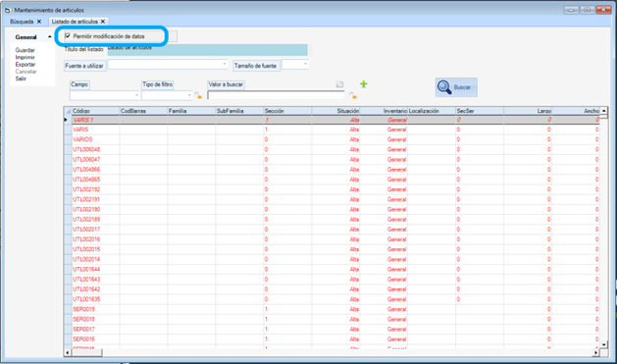Click the green plus add-filter icon
Screen dimensions: 617x364
tap(364, 83)
